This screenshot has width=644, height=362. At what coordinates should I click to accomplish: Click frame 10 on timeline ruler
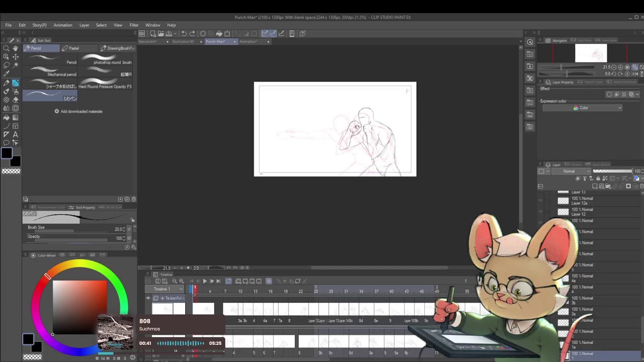point(240,292)
